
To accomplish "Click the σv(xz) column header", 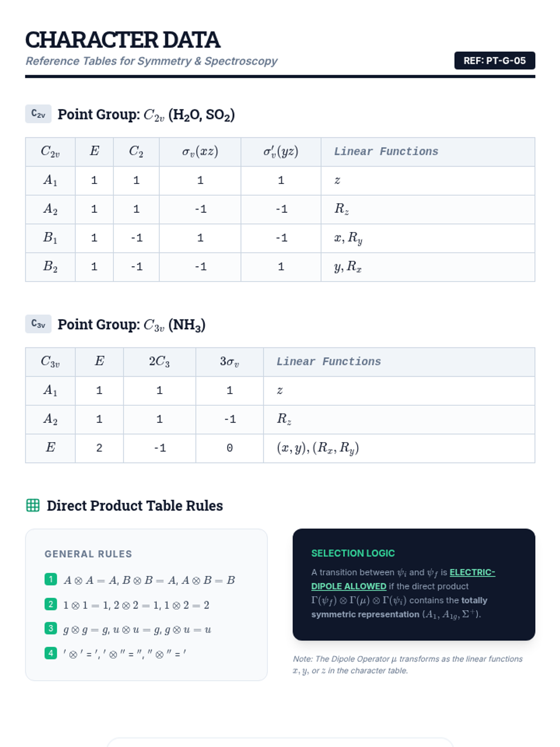I will 200,151.
